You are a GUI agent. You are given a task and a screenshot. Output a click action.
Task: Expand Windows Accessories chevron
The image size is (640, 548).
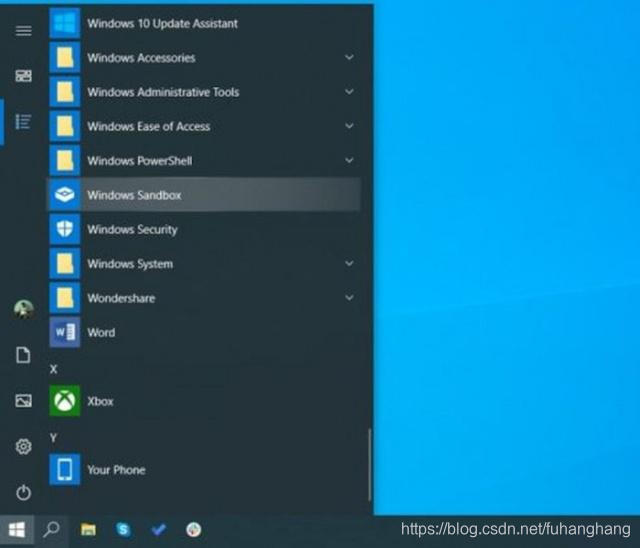coord(349,57)
